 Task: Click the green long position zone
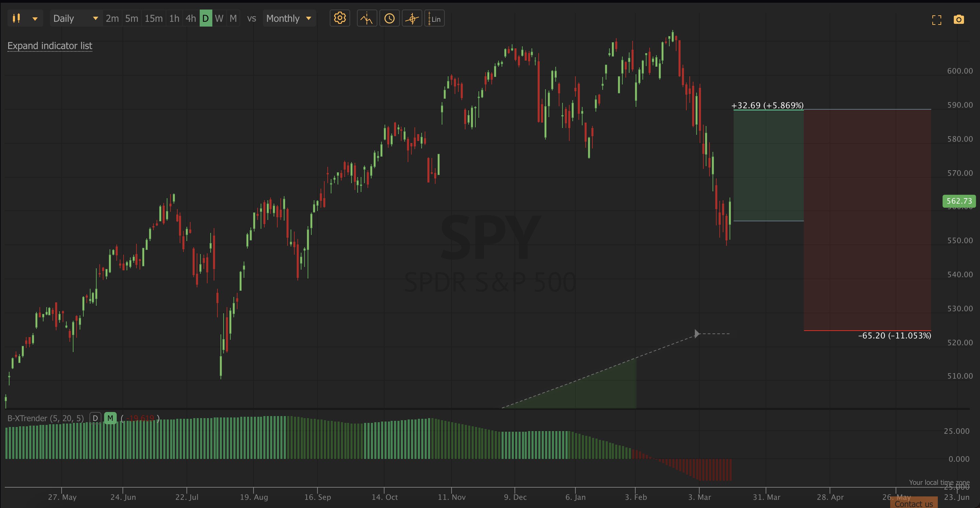(x=768, y=165)
